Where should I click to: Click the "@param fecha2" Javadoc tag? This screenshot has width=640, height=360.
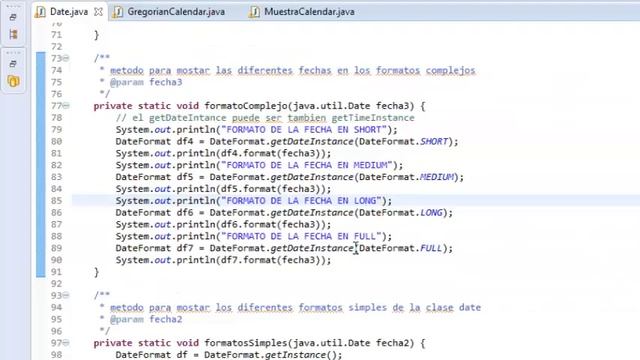(x=146, y=319)
